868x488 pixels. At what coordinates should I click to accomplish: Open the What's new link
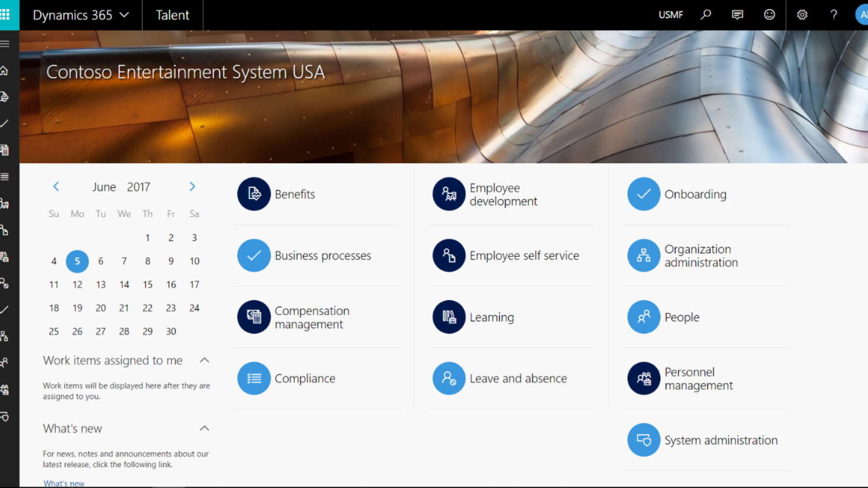click(64, 483)
